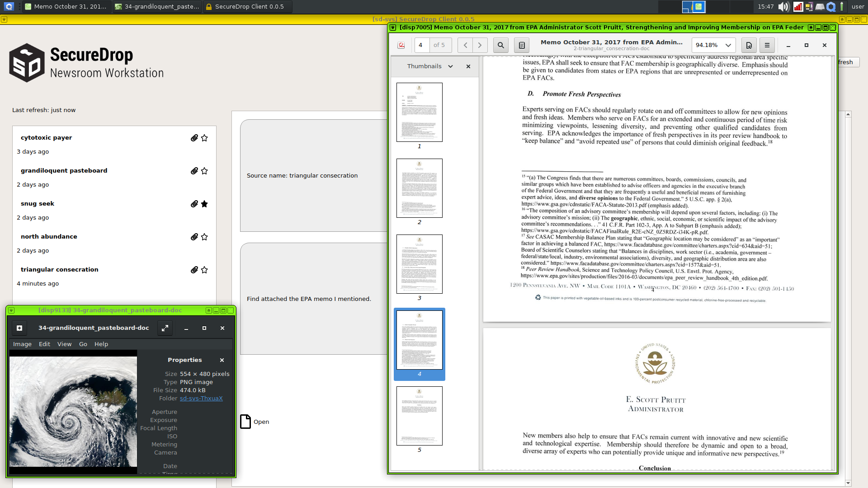Click the system volume speaker icon
Screen dimensions: 868x488
coord(783,7)
